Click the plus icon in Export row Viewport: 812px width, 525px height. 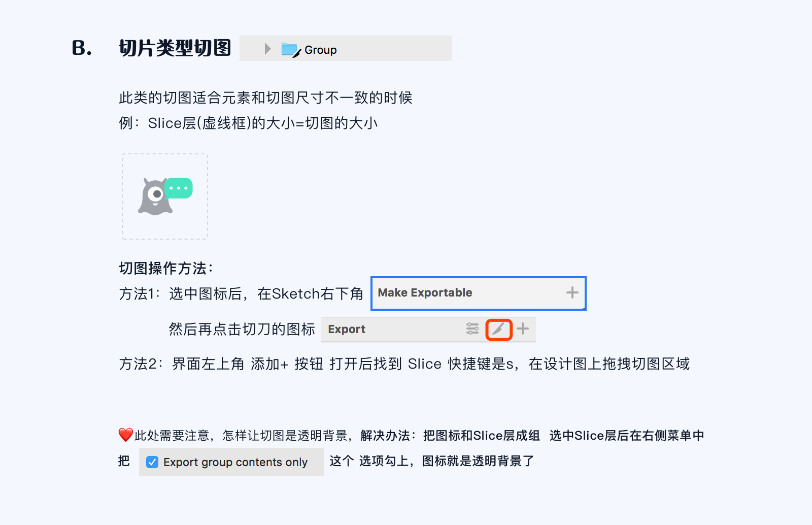coord(523,329)
